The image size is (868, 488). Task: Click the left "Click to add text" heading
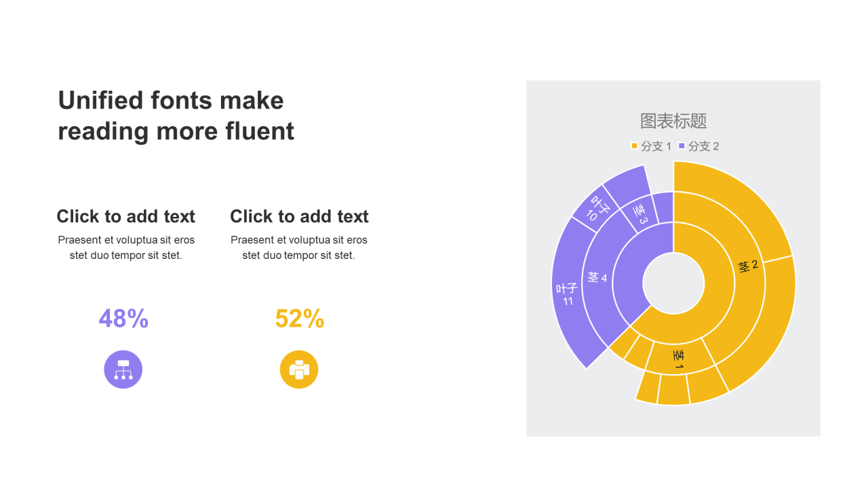(125, 216)
